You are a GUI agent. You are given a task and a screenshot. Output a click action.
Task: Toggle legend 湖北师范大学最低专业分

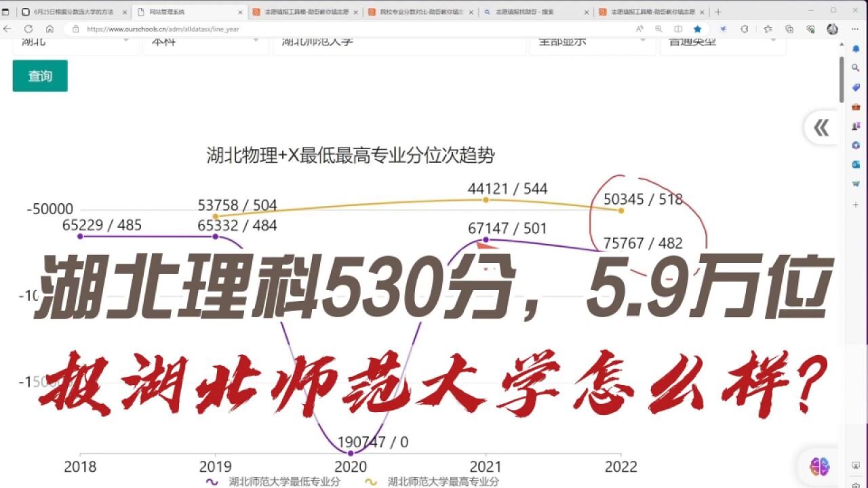tap(273, 482)
